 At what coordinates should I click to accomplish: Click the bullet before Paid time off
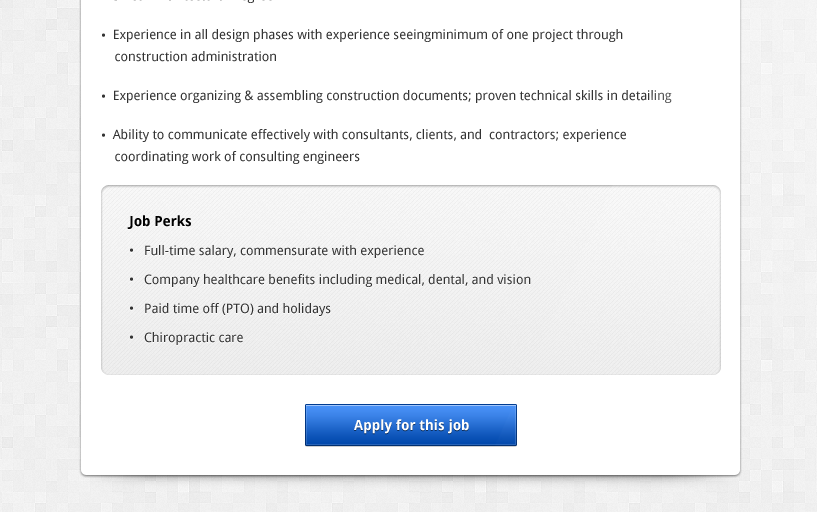click(131, 309)
